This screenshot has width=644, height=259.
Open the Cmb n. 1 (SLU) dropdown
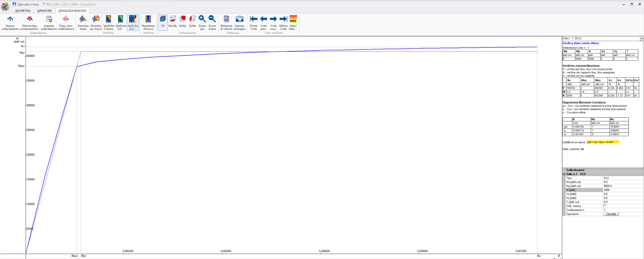click(641, 38)
